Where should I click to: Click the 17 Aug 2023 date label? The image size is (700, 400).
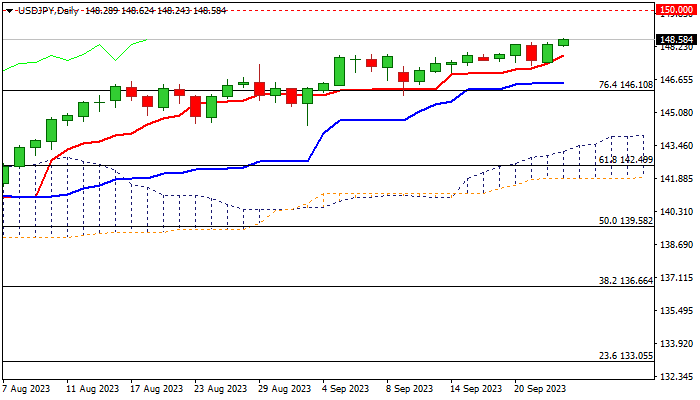(157, 388)
